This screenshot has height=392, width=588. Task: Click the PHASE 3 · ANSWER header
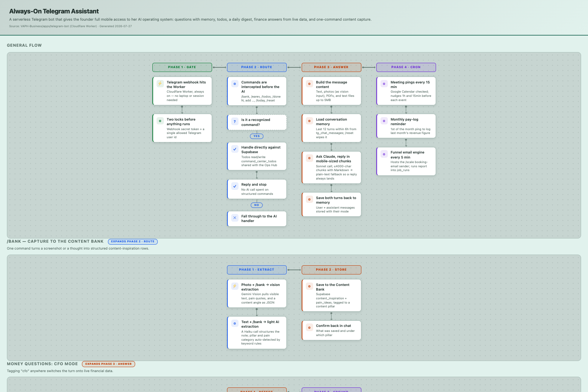(x=332, y=67)
